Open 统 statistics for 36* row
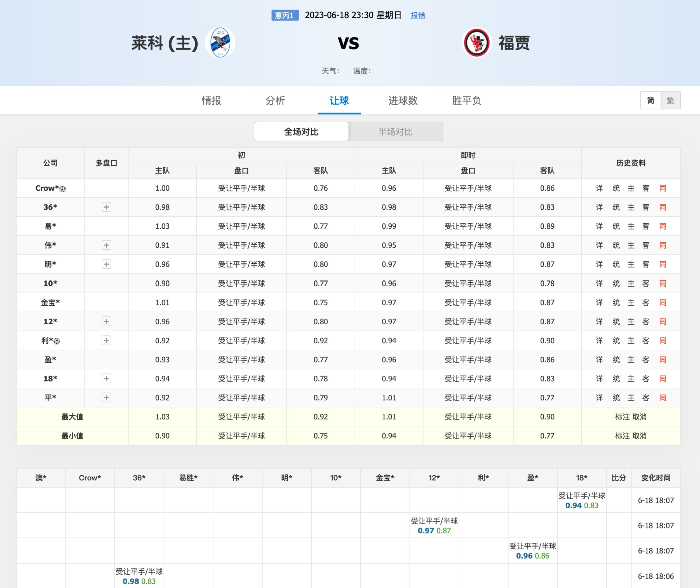700x588 pixels. 616,207
